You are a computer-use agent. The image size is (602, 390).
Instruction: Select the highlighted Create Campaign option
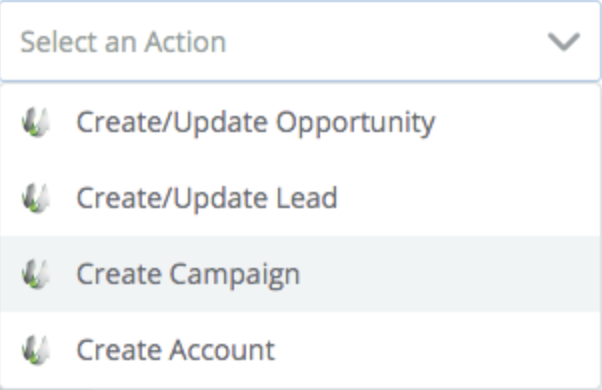[301, 274]
